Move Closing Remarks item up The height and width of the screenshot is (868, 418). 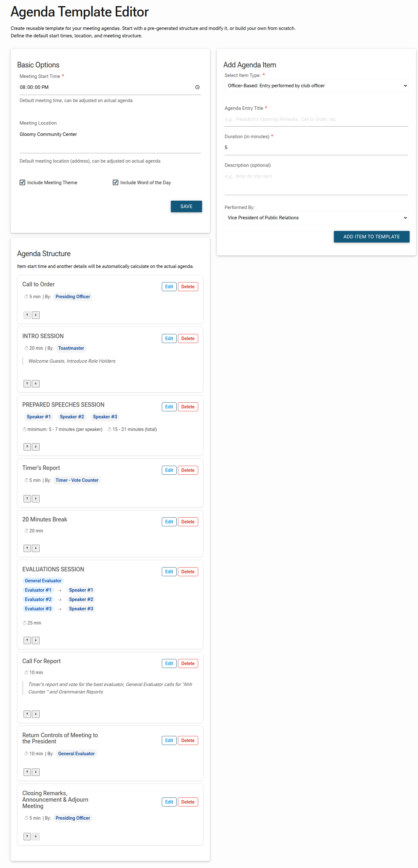[x=27, y=836]
